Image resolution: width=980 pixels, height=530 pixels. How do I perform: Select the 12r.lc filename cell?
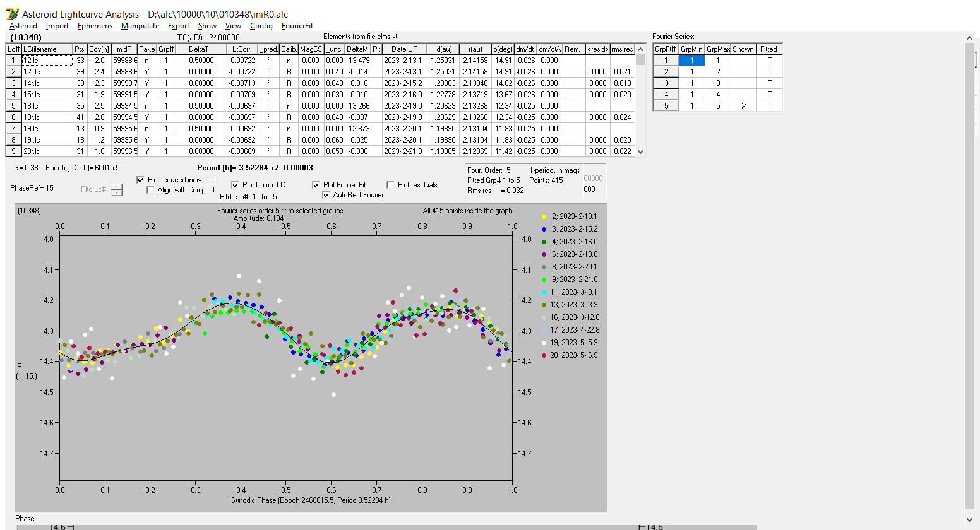click(x=47, y=72)
